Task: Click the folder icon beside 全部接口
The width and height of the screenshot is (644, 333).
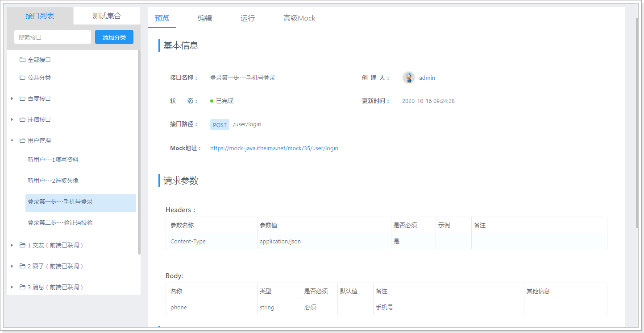Action: pos(22,59)
